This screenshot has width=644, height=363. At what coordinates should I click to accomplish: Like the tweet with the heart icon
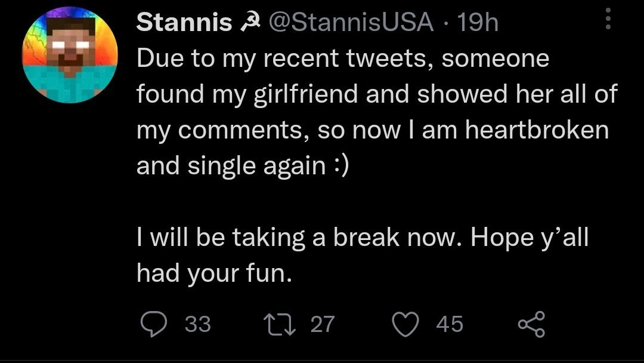click(x=405, y=324)
